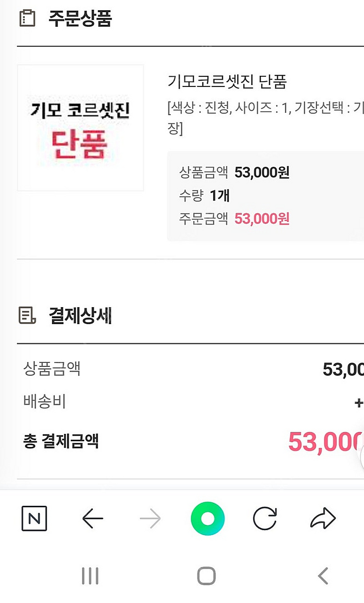Open the green Naver search circle

[208, 519]
